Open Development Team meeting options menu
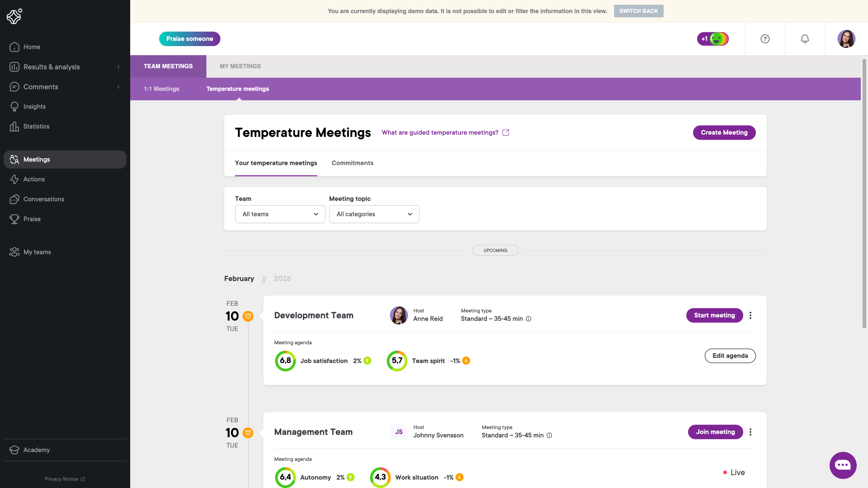The width and height of the screenshot is (868, 488). pyautogui.click(x=750, y=316)
